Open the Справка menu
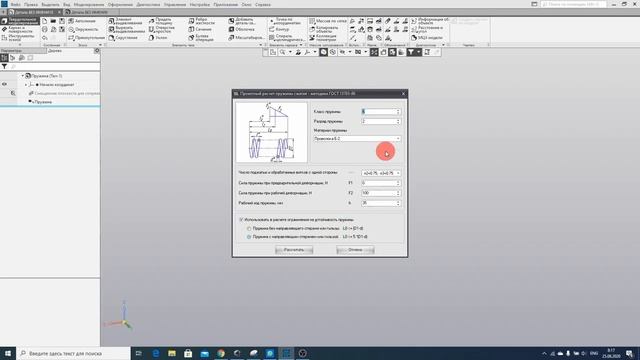 (x=262, y=4)
